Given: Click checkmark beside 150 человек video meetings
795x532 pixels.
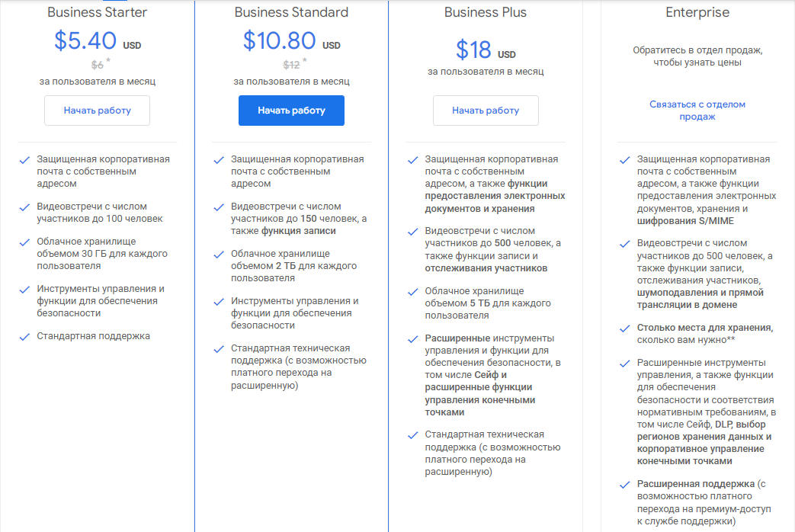Looking at the screenshot, I should pyautogui.click(x=219, y=207).
